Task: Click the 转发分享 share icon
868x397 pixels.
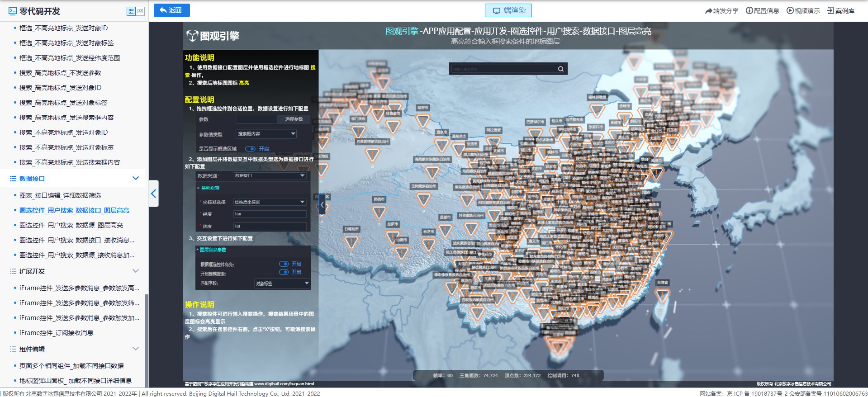Action: click(708, 11)
